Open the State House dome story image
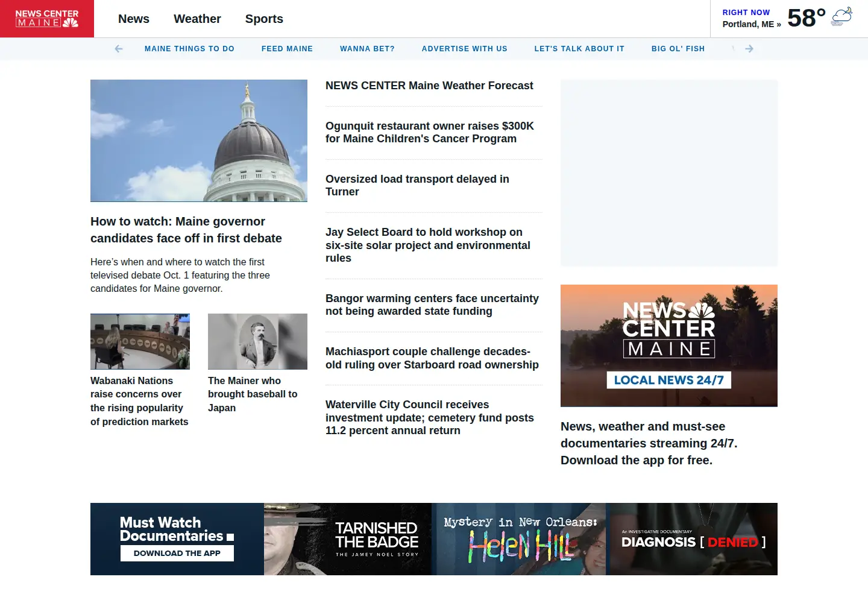 pos(199,140)
